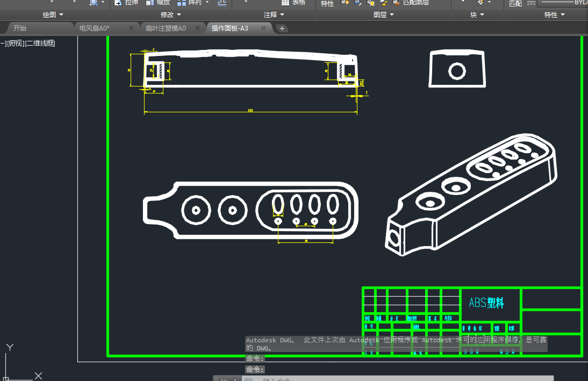Click the layer off lightbulb icon
This screenshot has width=588, height=381.
[345, 2]
